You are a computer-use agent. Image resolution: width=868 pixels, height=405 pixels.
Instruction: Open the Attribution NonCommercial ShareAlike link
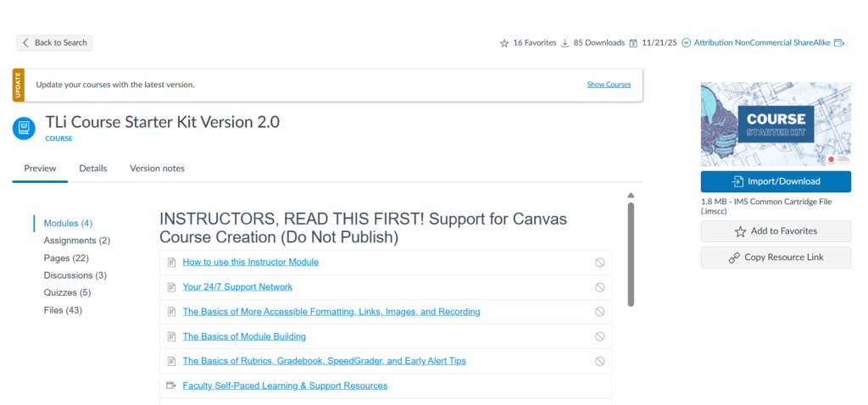pos(762,42)
